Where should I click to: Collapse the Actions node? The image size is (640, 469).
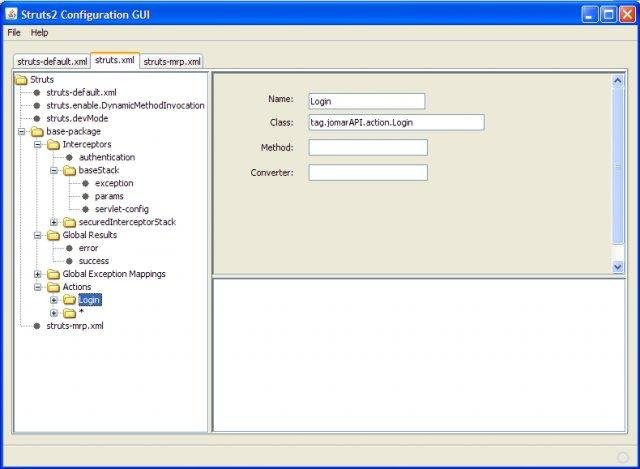click(38, 287)
